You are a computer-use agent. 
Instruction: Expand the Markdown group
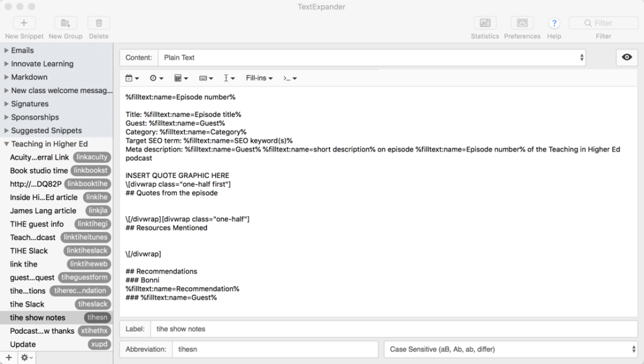coord(6,77)
